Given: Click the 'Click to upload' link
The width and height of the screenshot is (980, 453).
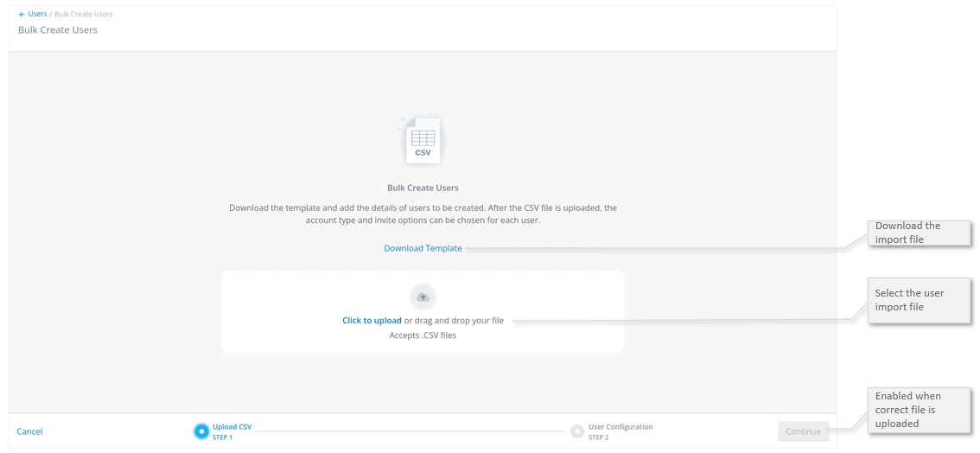Looking at the screenshot, I should click(372, 321).
